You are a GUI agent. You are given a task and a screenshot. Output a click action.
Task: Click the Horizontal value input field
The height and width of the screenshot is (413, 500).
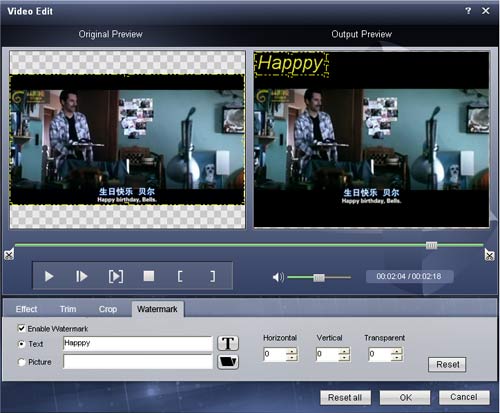(275, 354)
